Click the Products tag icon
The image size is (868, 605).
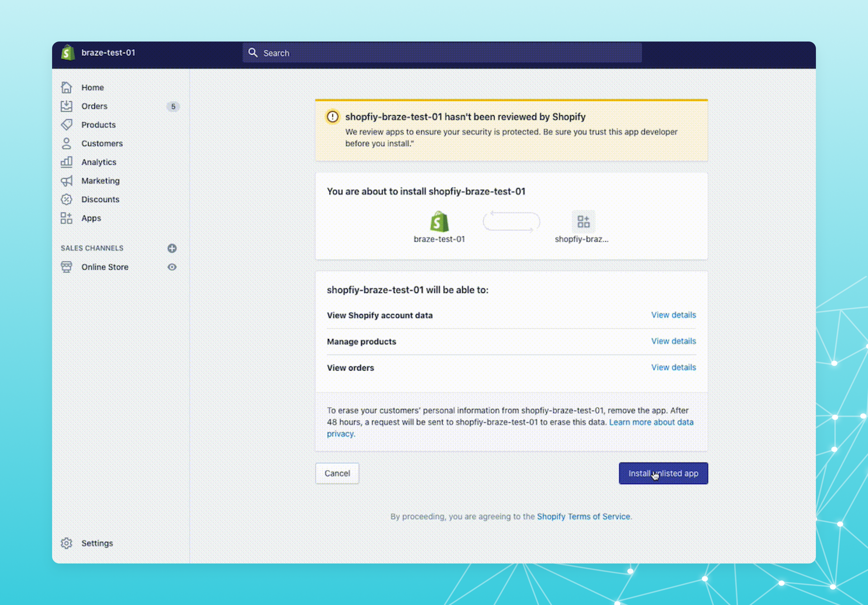66,125
